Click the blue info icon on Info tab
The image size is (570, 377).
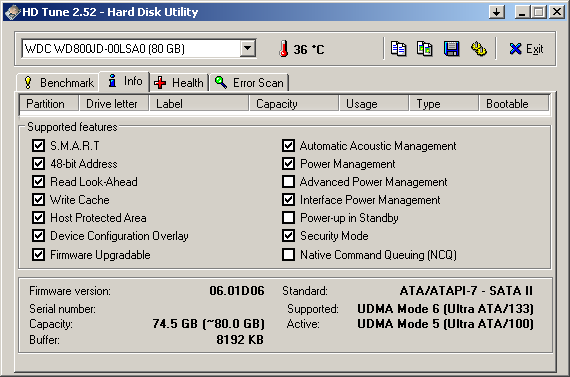[x=112, y=81]
